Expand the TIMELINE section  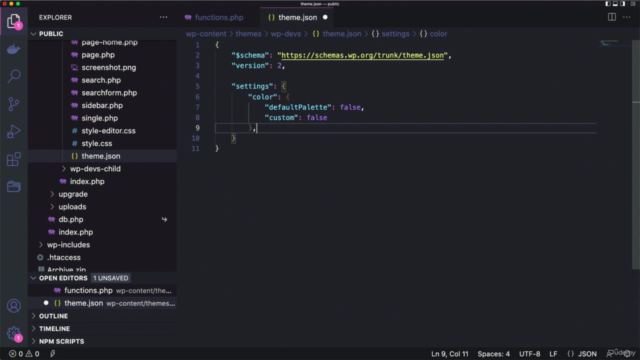pos(102,329)
